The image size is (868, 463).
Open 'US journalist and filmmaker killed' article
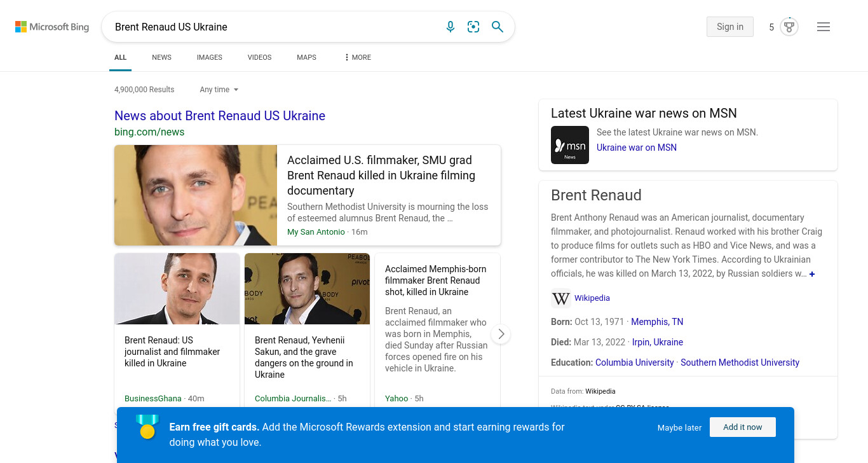pyautogui.click(x=172, y=352)
